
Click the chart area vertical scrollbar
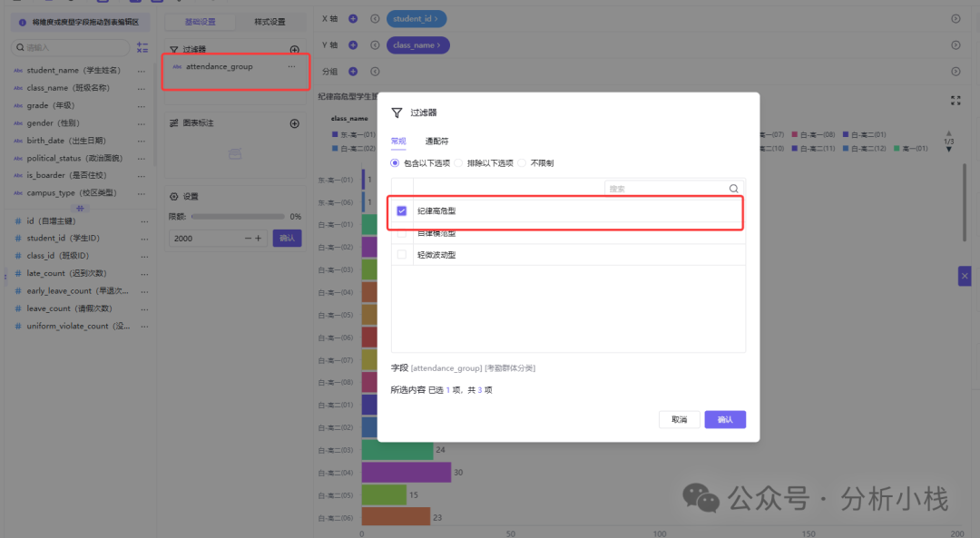[x=965, y=201]
